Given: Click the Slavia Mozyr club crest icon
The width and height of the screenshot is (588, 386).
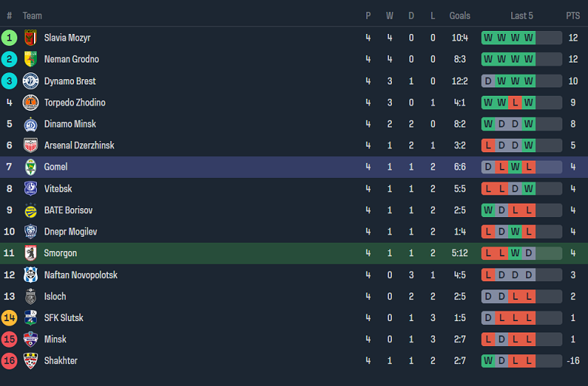Looking at the screenshot, I should (x=30, y=38).
